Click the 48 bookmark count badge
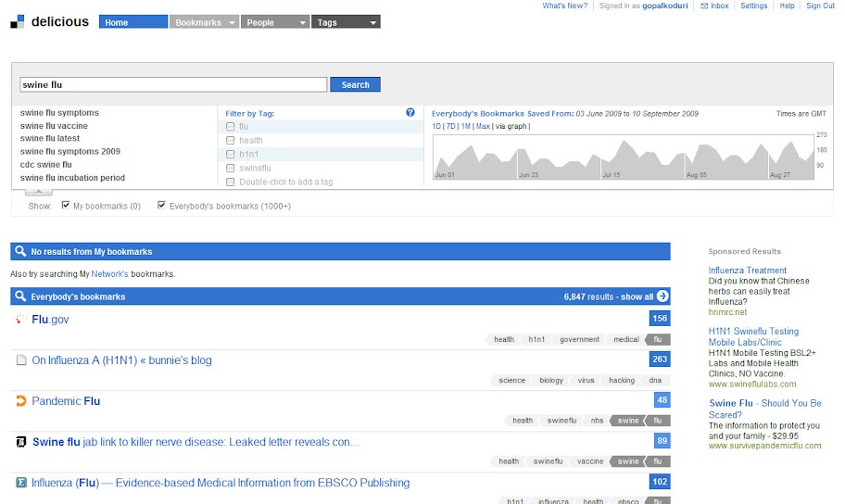The image size is (845, 504). [662, 400]
